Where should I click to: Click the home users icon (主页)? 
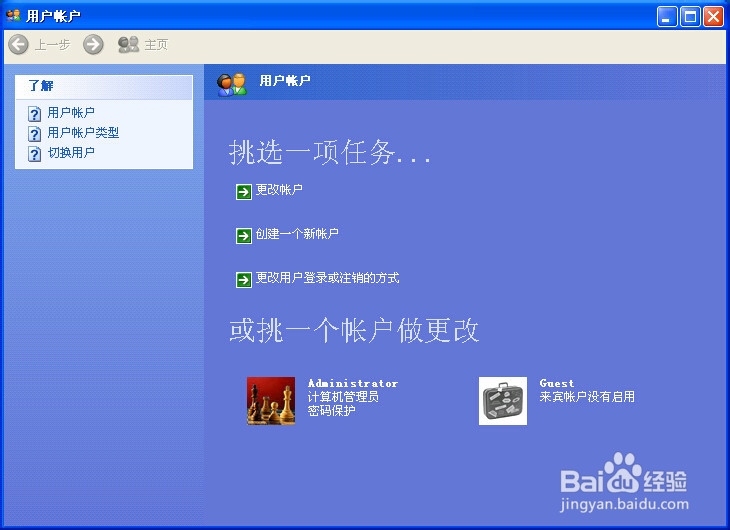(128, 45)
